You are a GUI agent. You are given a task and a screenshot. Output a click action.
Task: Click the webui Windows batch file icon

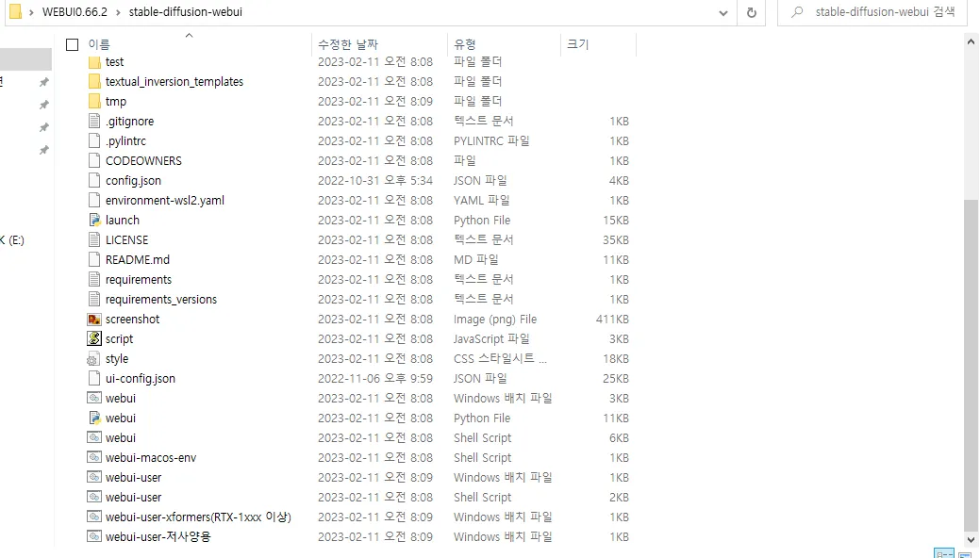tap(94, 398)
